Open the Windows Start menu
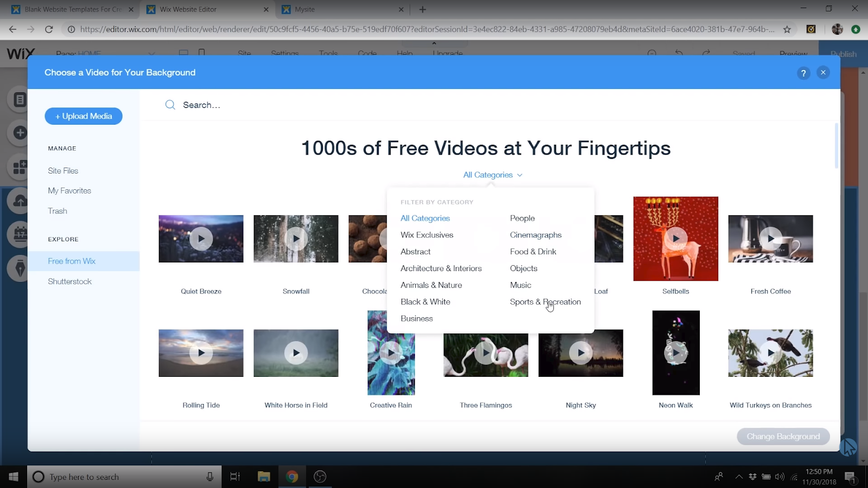The width and height of the screenshot is (868, 488). [14, 477]
